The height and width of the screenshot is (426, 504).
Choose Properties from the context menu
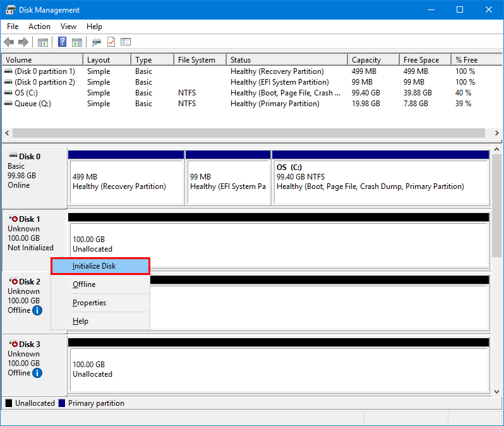point(89,303)
